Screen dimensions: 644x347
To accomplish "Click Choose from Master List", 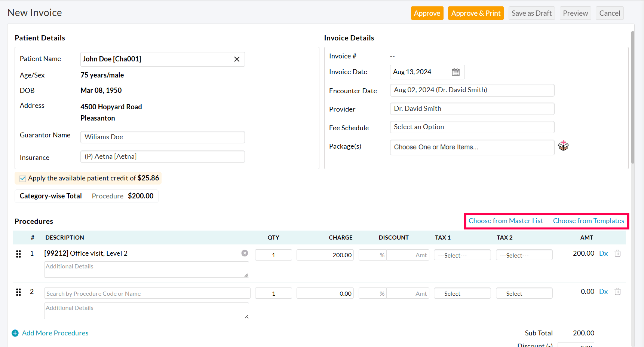I will [506, 221].
